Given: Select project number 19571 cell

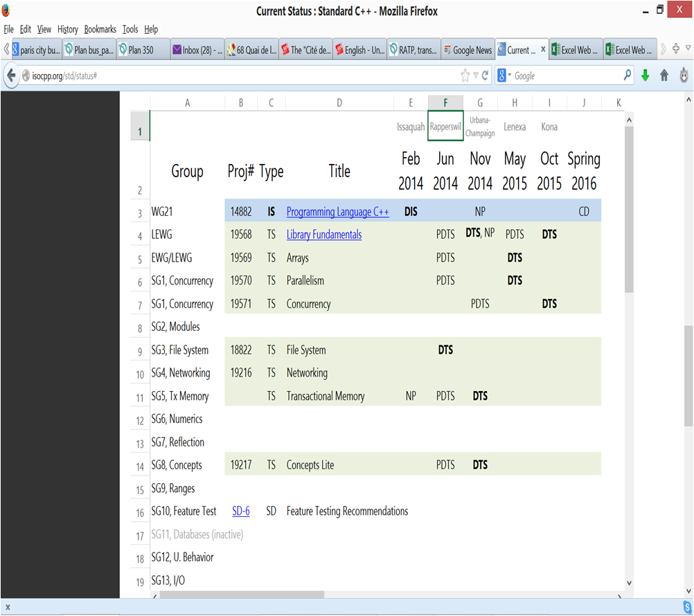Looking at the screenshot, I should point(241,304).
